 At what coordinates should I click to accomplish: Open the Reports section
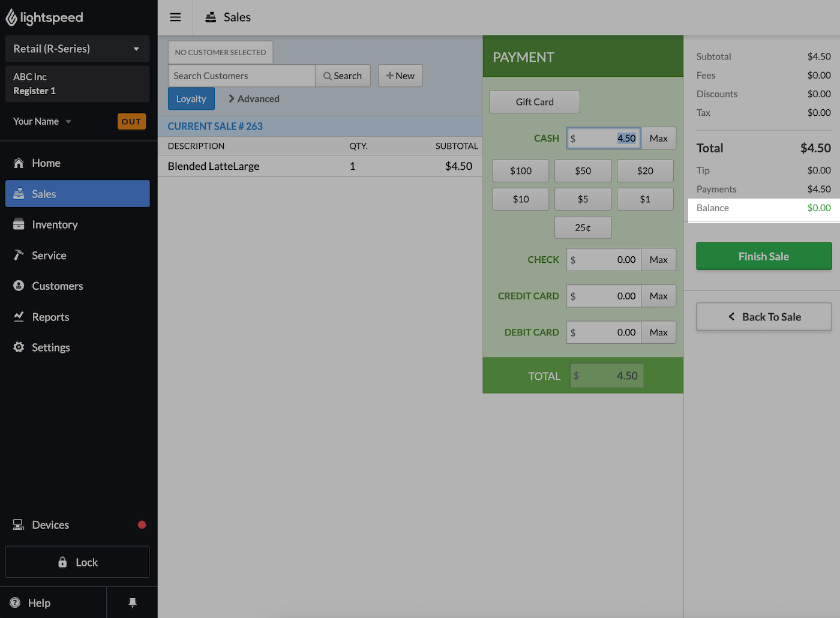pyautogui.click(x=50, y=317)
